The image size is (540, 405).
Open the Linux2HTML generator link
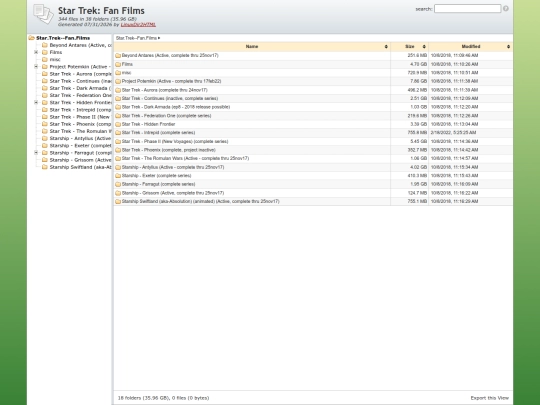pyautogui.click(x=138, y=24)
